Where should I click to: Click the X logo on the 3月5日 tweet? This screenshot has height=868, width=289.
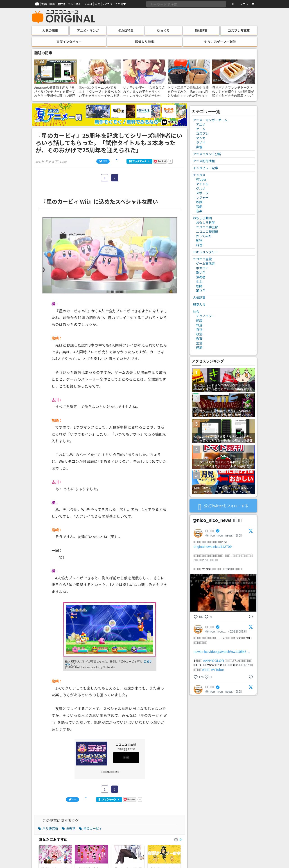click(251, 531)
